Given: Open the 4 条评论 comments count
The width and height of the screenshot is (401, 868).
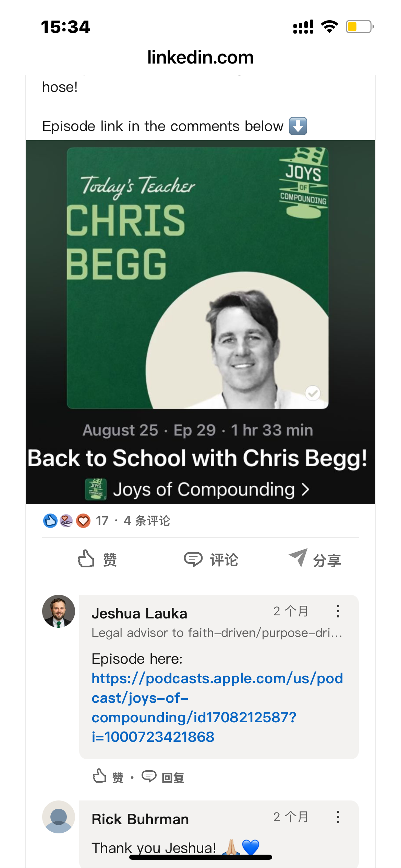Looking at the screenshot, I should (x=147, y=521).
